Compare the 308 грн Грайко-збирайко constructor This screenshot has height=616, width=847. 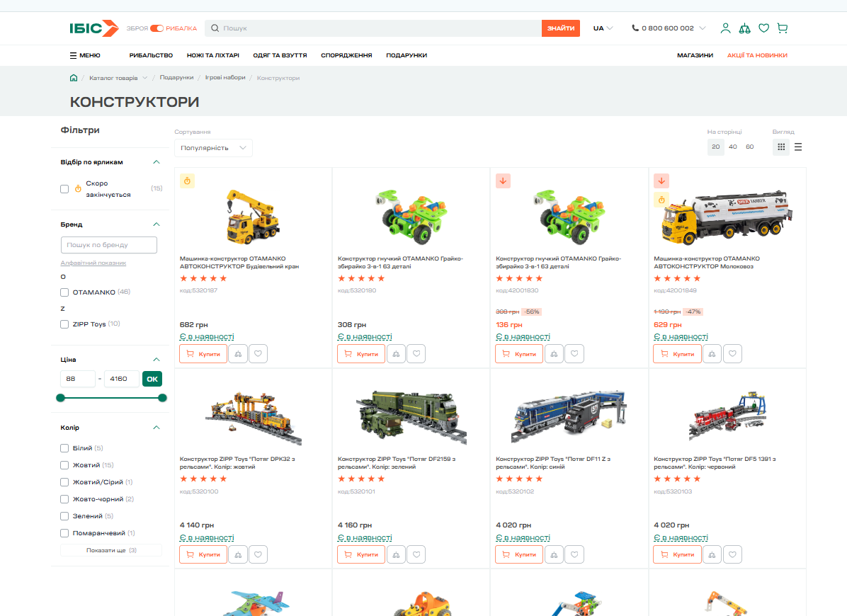pyautogui.click(x=396, y=353)
